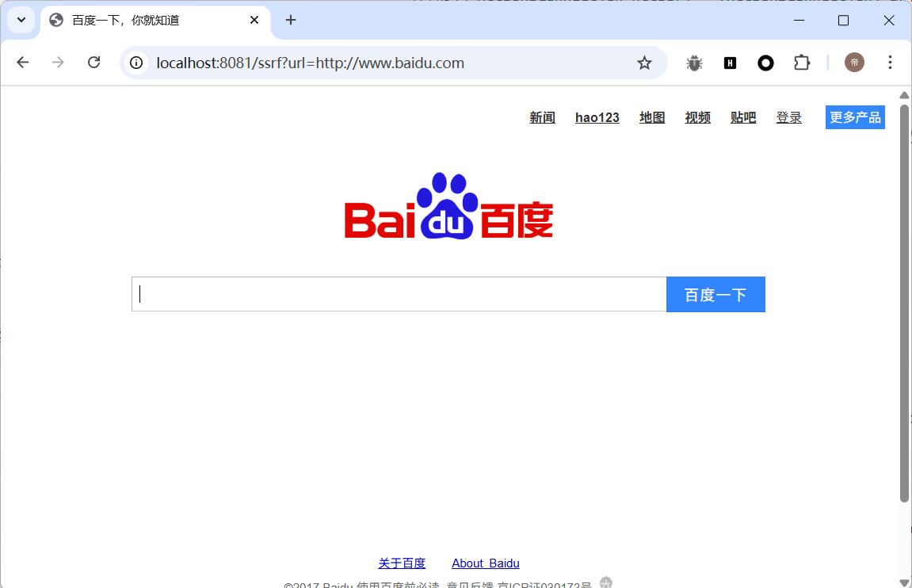Close the 百度一下 tab
This screenshot has width=912, height=588.
click(254, 20)
